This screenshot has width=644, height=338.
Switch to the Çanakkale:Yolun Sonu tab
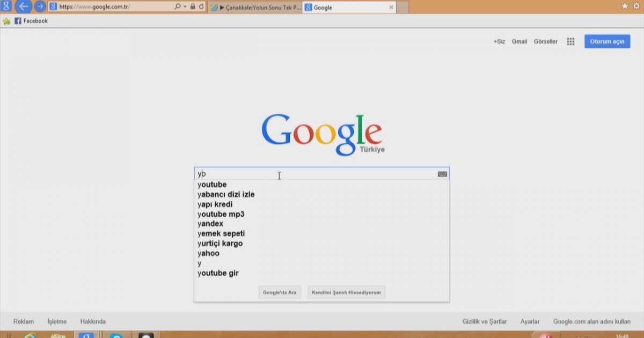coord(255,8)
